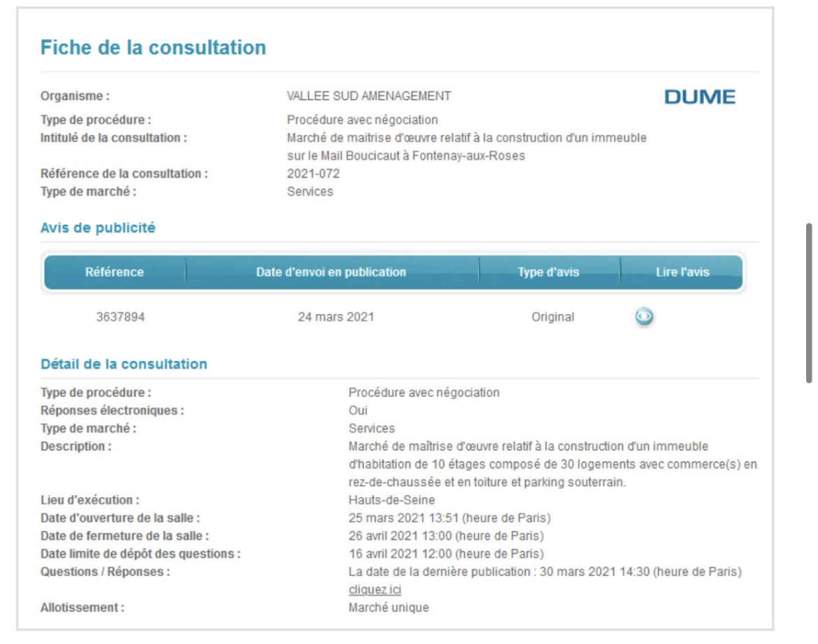Click the page vertical scrollbar thumb
The width and height of the screenshot is (818, 644).
point(809,303)
